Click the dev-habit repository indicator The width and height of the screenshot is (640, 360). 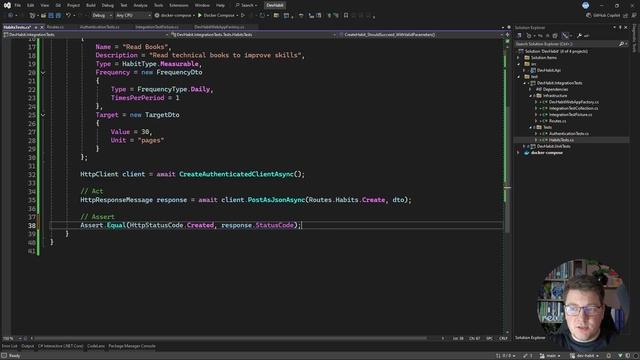click(x=584, y=356)
